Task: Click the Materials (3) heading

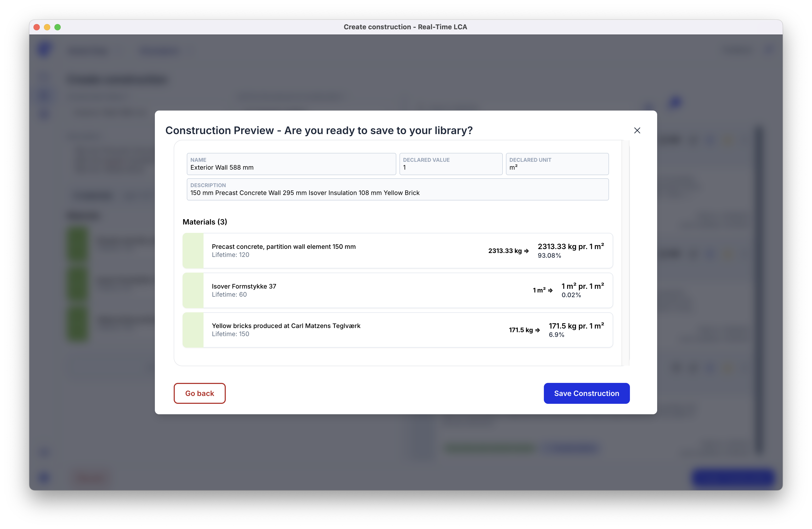Action: [x=205, y=222]
